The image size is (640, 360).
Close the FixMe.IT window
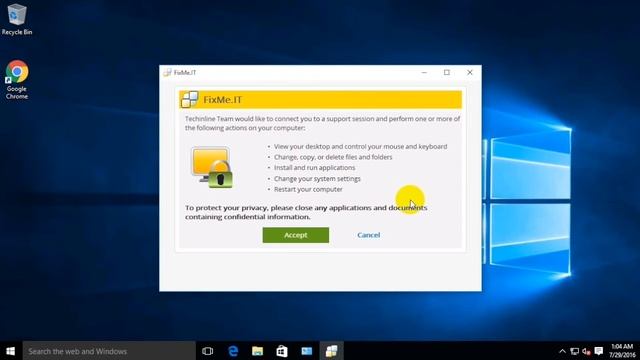pos(470,72)
